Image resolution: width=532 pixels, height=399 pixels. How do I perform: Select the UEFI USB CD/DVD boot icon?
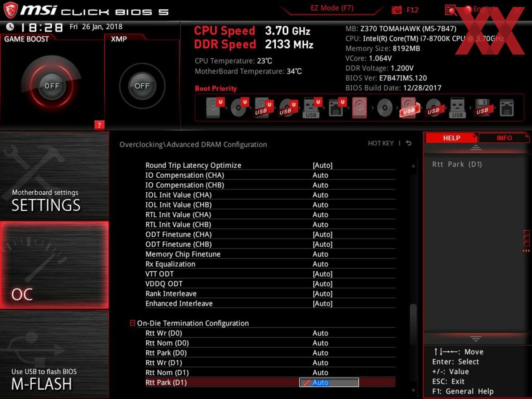(x=288, y=108)
